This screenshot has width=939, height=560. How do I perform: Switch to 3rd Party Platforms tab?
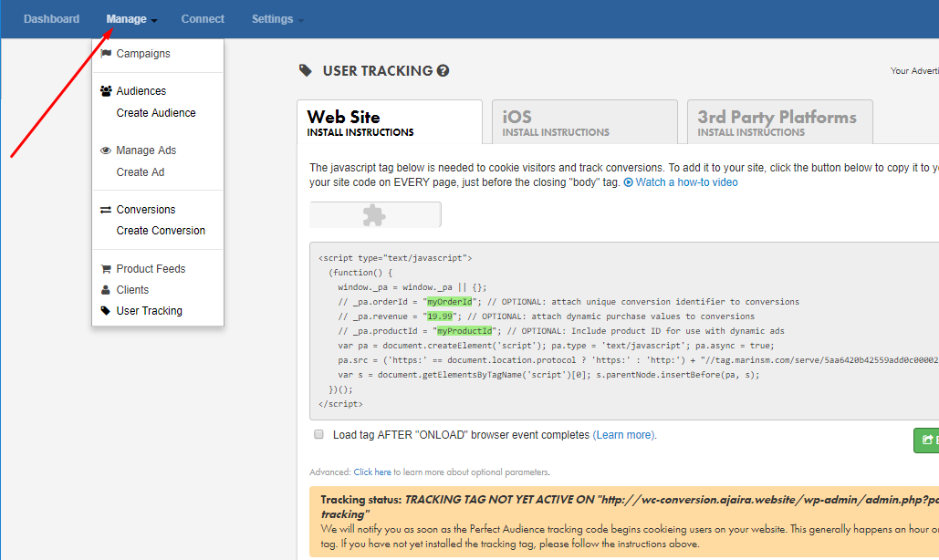[780, 122]
